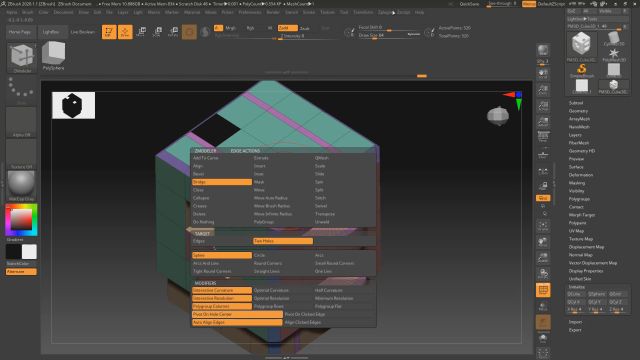The image size is (640, 360).
Task: Adjust the Draw Size slider
Action: coord(389,36)
